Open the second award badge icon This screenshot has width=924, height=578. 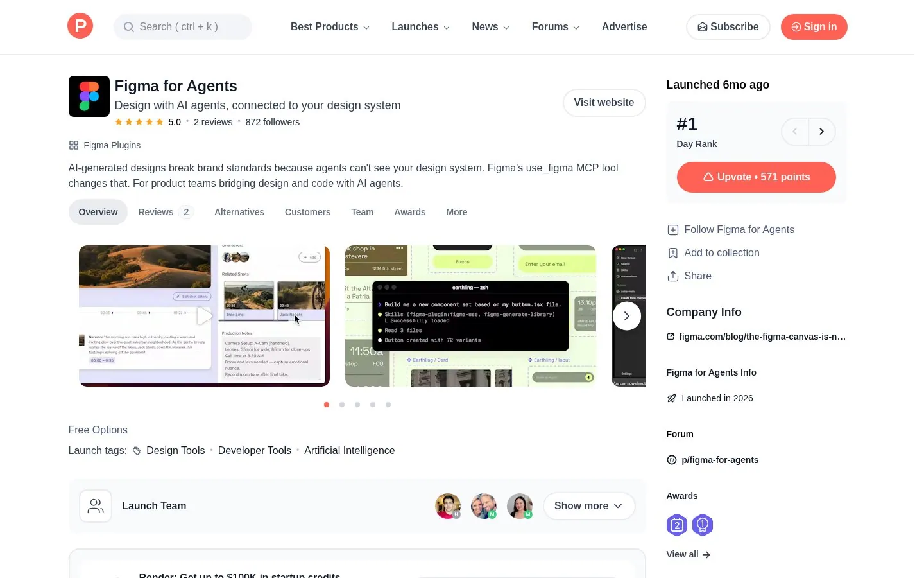(703, 525)
